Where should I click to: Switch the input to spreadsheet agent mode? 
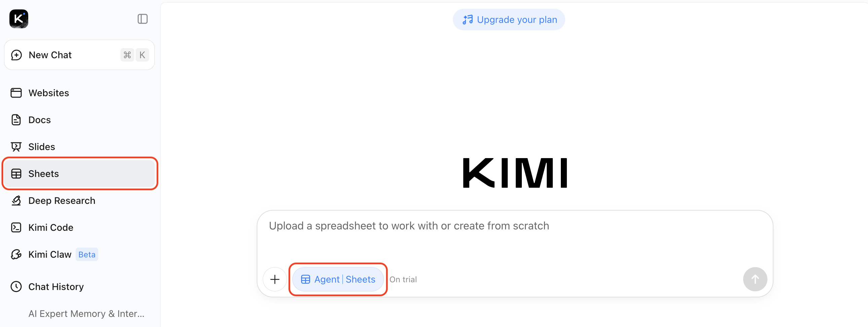(338, 279)
